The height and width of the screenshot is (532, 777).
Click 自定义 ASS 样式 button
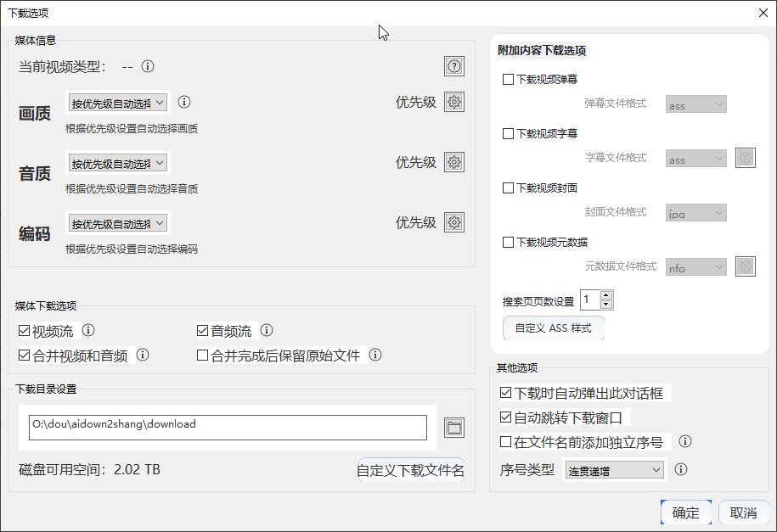[x=553, y=328]
